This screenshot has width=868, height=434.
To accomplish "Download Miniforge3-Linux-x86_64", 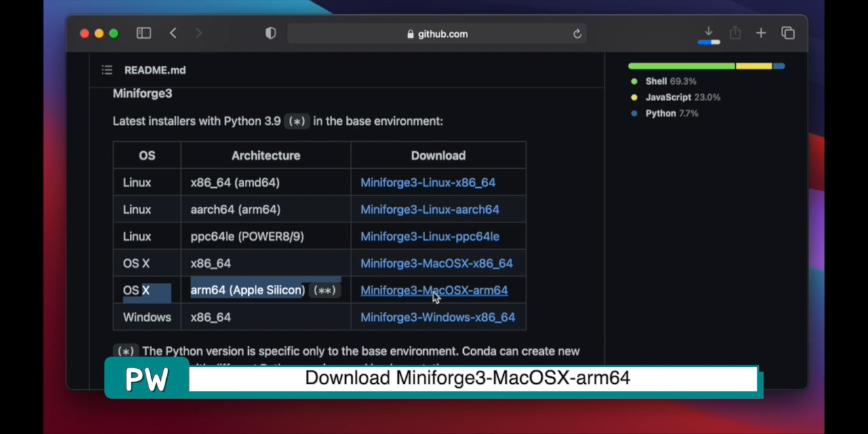I will [x=428, y=182].
